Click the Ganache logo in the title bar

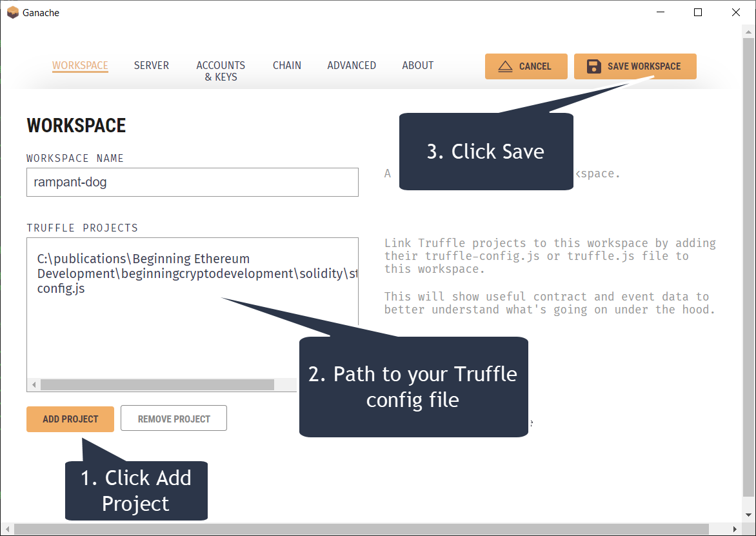12,12
